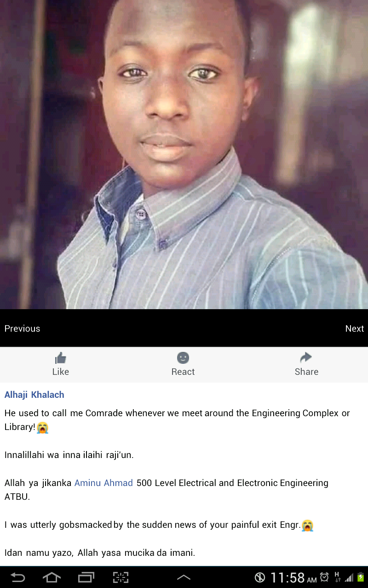Tap the alarm clock status icon
Viewport: 368px width, 588px height.
[324, 577]
